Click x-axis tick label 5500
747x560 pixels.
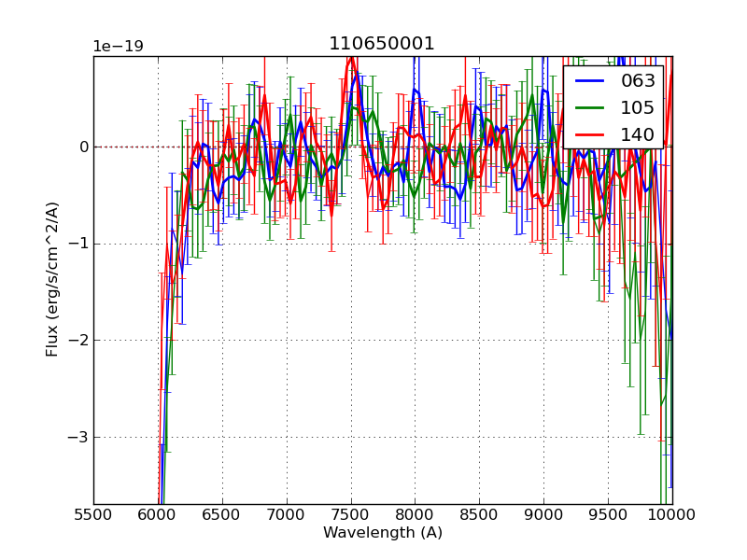coord(93,514)
